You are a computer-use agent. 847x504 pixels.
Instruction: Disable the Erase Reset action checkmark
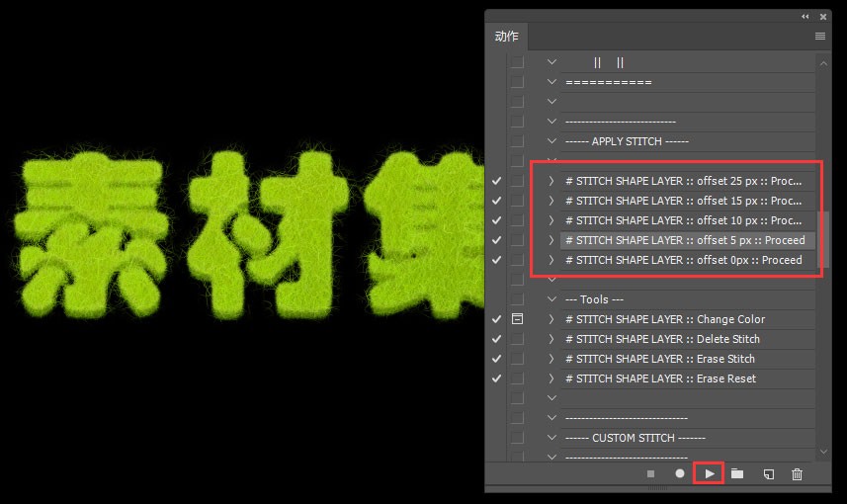496,378
